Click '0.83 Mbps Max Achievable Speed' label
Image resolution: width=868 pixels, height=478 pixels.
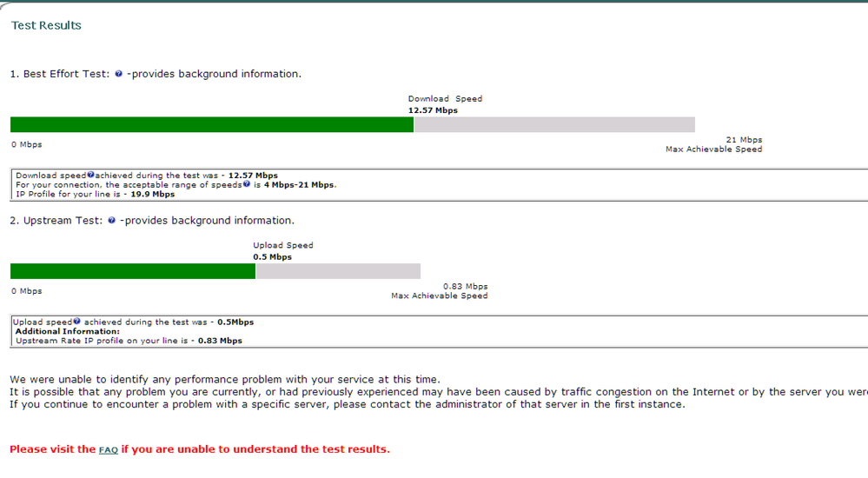click(440, 291)
